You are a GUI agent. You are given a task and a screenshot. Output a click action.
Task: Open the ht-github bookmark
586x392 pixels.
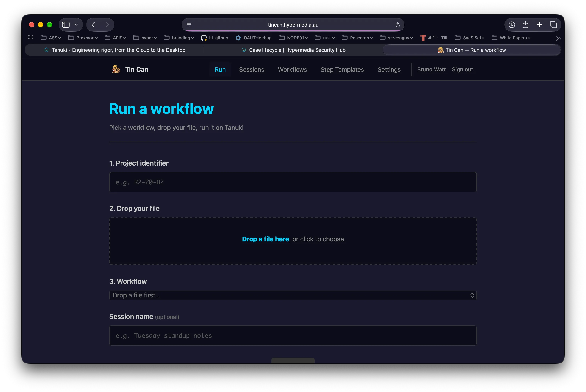point(214,38)
